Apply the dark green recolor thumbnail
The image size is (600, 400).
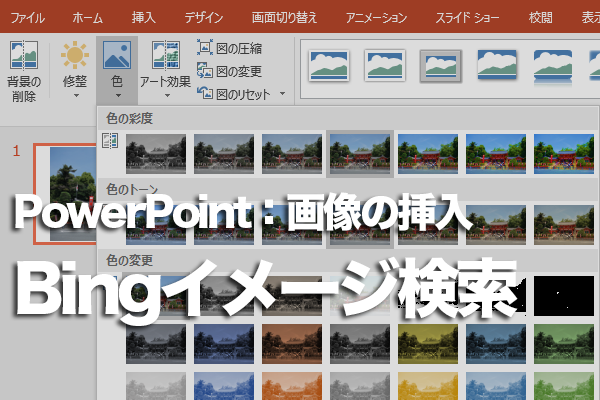564,344
